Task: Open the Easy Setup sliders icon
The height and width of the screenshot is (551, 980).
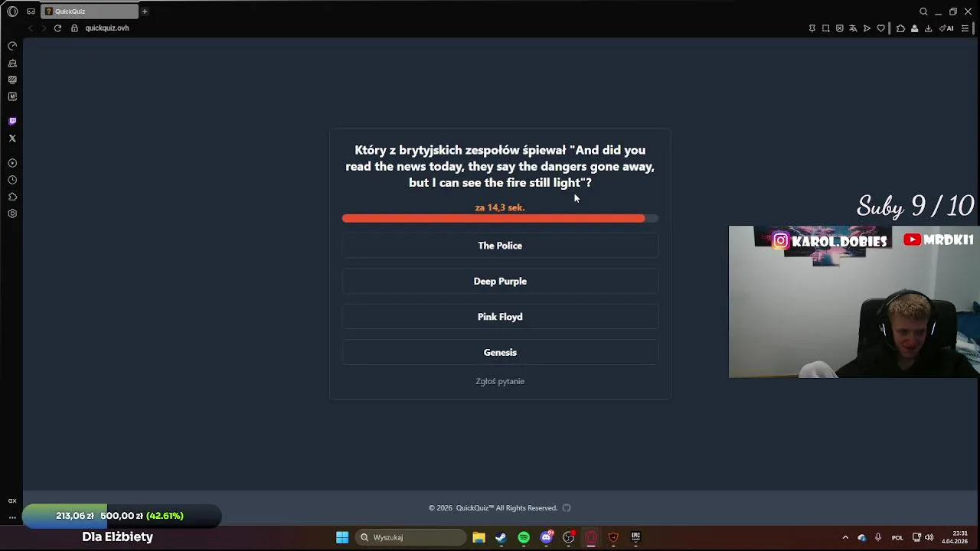Action: pos(965,28)
